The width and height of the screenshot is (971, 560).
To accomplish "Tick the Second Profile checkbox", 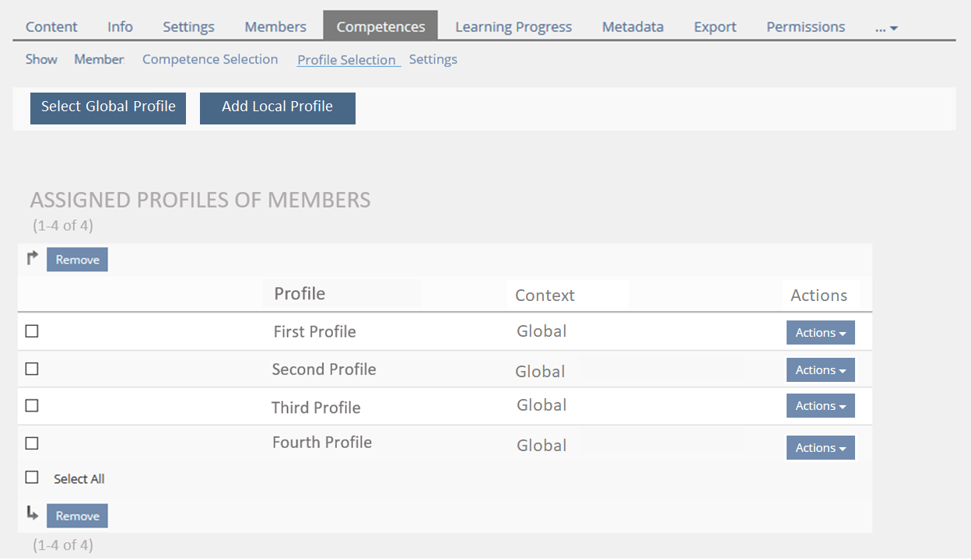I will [x=32, y=369].
